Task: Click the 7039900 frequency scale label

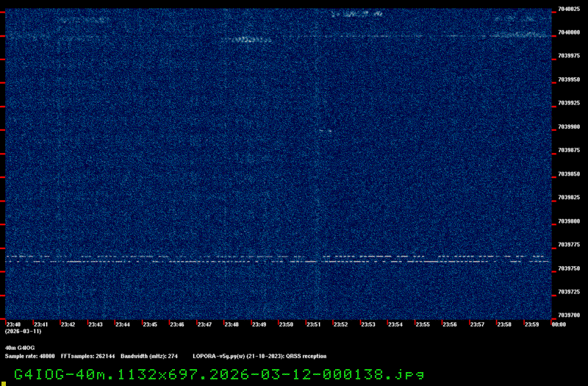Action: tap(569, 126)
